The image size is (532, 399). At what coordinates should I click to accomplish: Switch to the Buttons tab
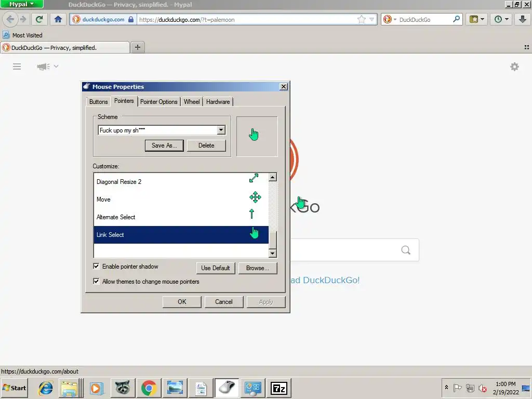point(98,101)
